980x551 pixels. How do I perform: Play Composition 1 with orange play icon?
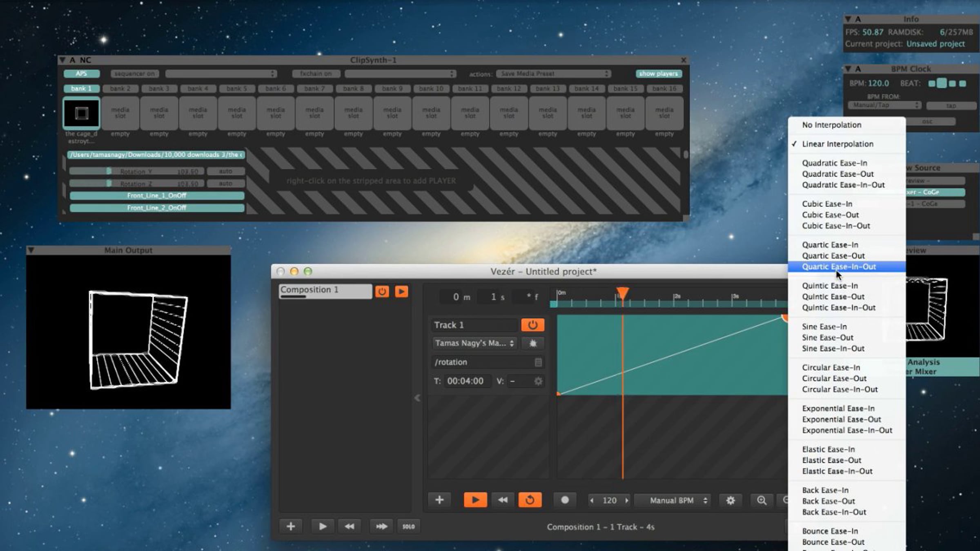pos(401,291)
